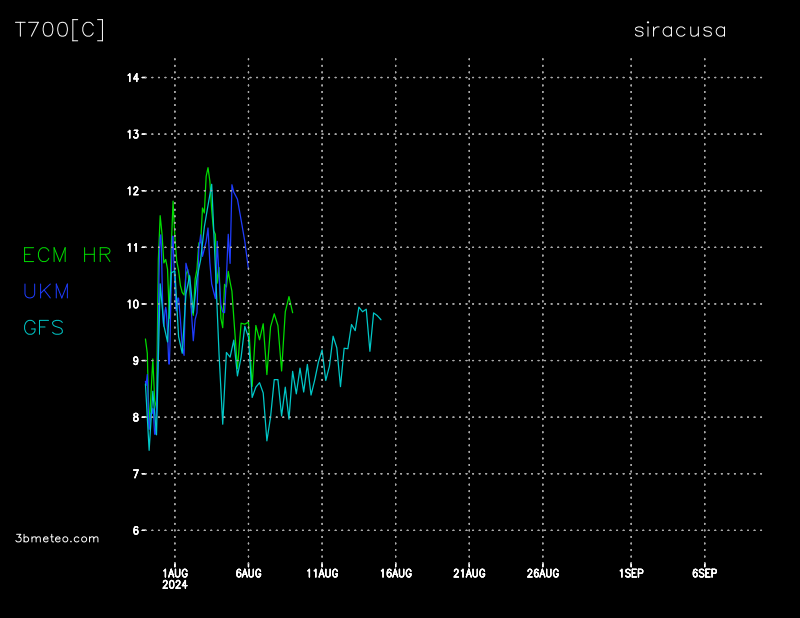Select the 6AUG date marker

tap(248, 574)
